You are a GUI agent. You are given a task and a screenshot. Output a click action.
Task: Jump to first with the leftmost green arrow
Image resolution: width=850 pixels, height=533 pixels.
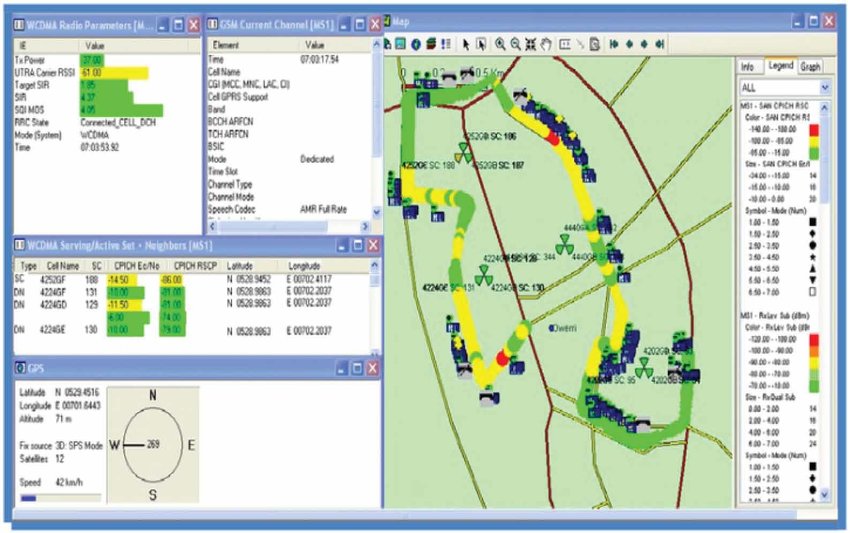point(614,44)
